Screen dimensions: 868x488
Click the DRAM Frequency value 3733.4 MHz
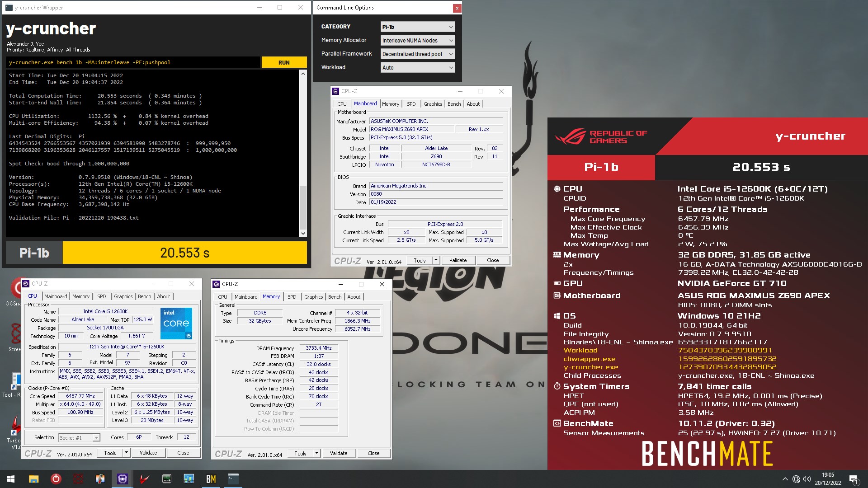(319, 348)
